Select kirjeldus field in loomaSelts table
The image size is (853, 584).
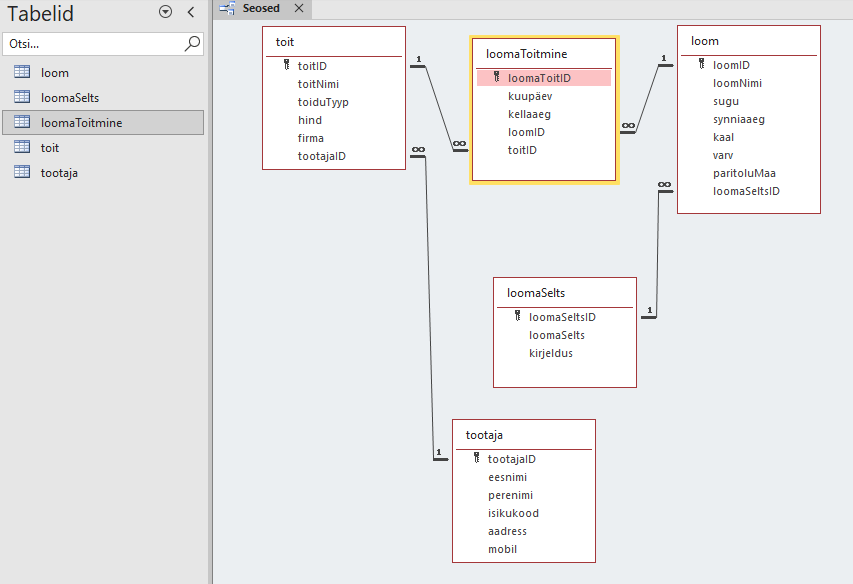[x=551, y=353]
